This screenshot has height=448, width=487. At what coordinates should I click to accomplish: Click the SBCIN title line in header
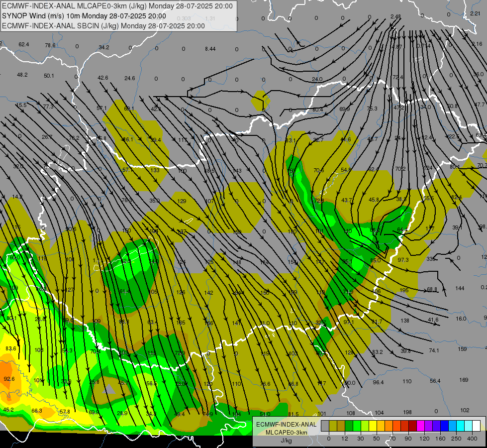pos(103,26)
